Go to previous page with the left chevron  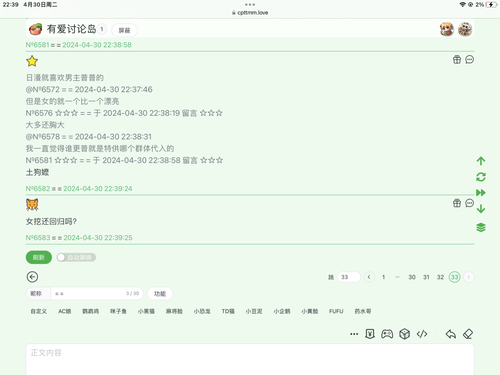(x=369, y=277)
